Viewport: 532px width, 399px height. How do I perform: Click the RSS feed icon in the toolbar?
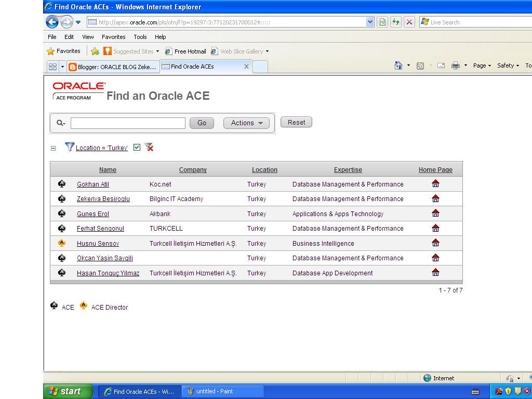420,65
